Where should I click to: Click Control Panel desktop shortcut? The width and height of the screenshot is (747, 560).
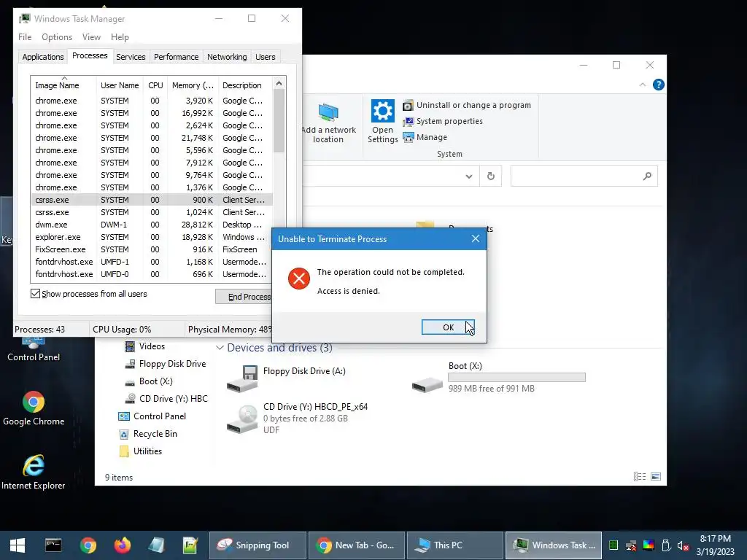(x=34, y=349)
